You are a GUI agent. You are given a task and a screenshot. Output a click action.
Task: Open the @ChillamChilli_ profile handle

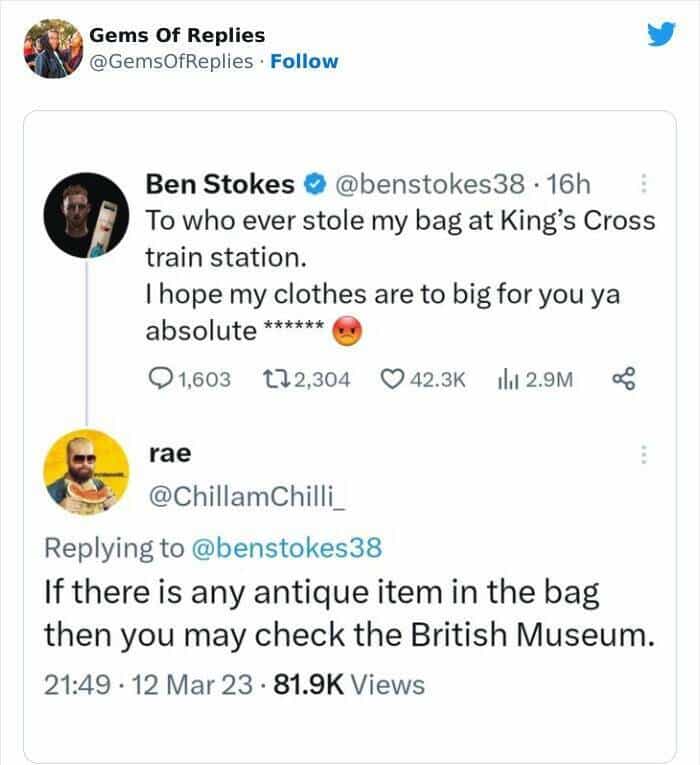(246, 497)
